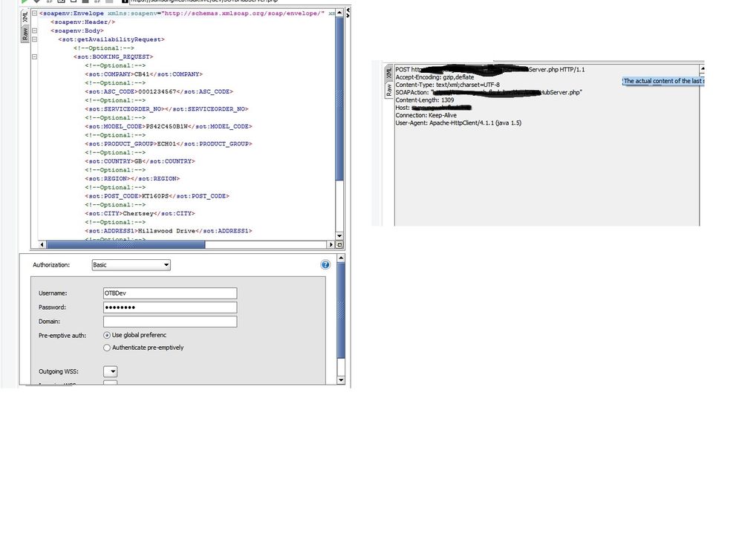Collapse the soapenv:Envelope node
The height and width of the screenshot is (560, 742).
tap(35, 13)
